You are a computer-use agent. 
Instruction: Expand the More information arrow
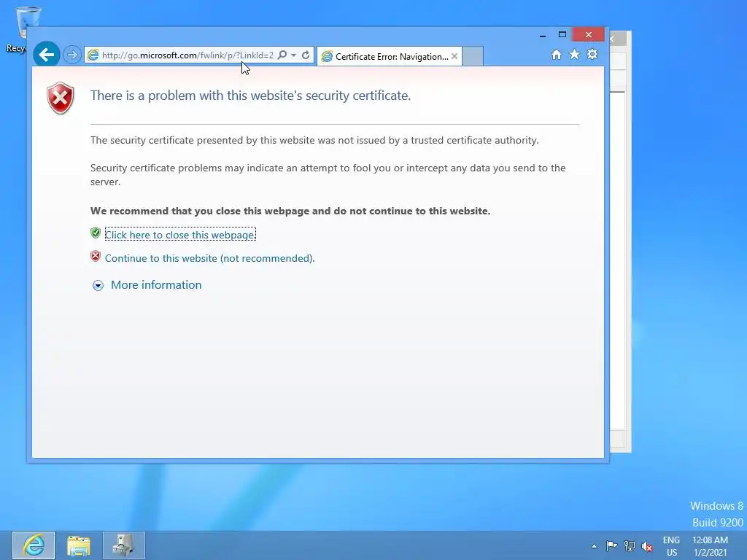click(98, 285)
